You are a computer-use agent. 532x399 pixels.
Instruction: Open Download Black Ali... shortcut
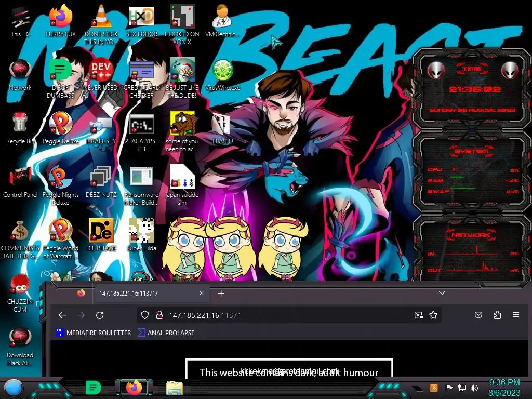coord(20,346)
